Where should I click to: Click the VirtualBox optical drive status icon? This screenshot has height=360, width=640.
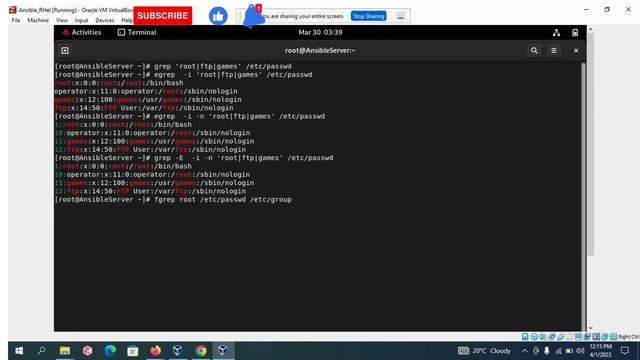point(534,337)
